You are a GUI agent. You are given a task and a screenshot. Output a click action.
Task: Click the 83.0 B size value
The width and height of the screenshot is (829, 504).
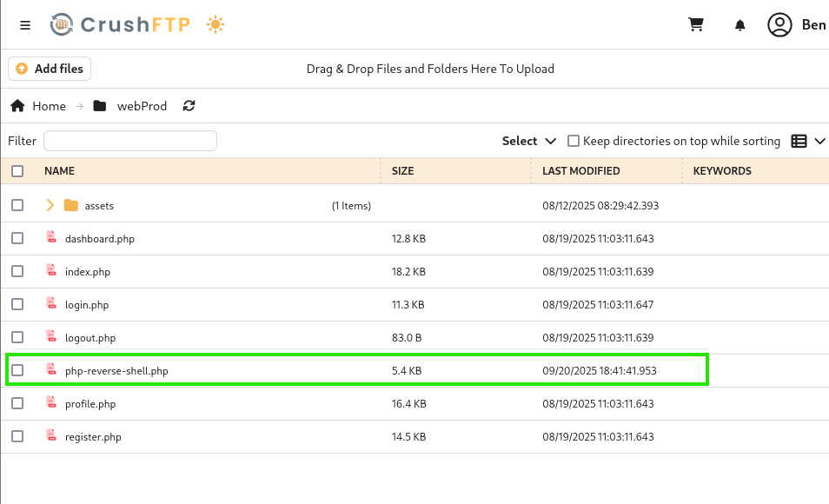(407, 337)
